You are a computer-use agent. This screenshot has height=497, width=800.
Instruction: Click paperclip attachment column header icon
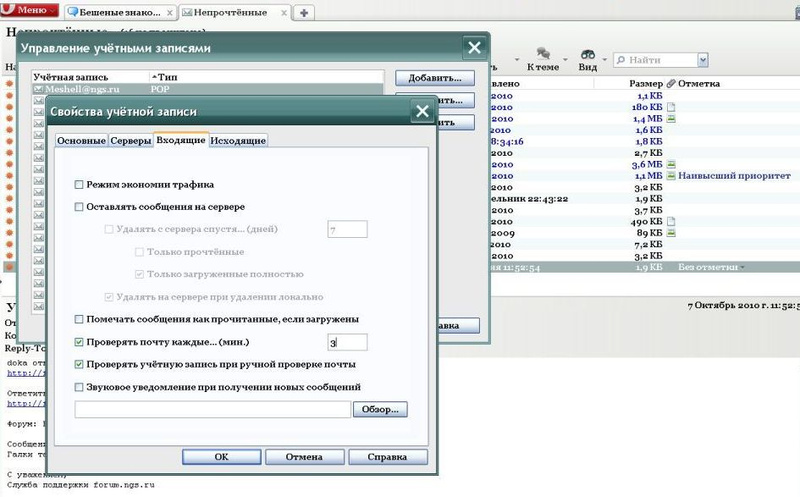tap(671, 83)
